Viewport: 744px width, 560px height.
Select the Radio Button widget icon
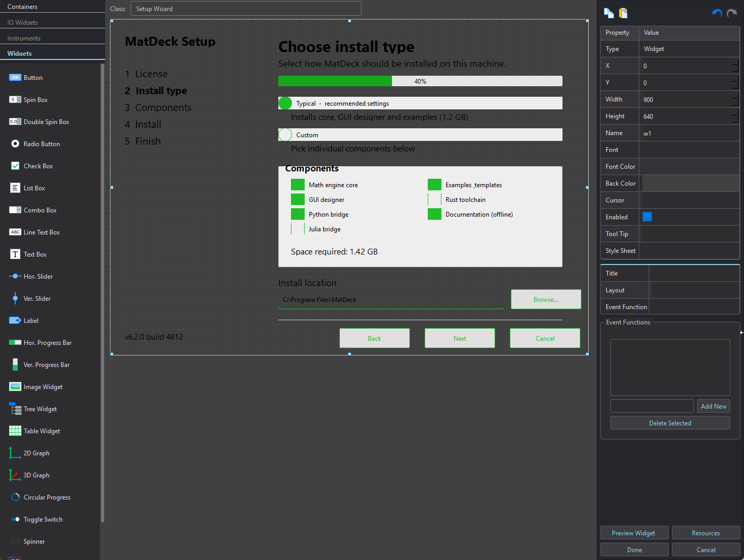coord(15,144)
